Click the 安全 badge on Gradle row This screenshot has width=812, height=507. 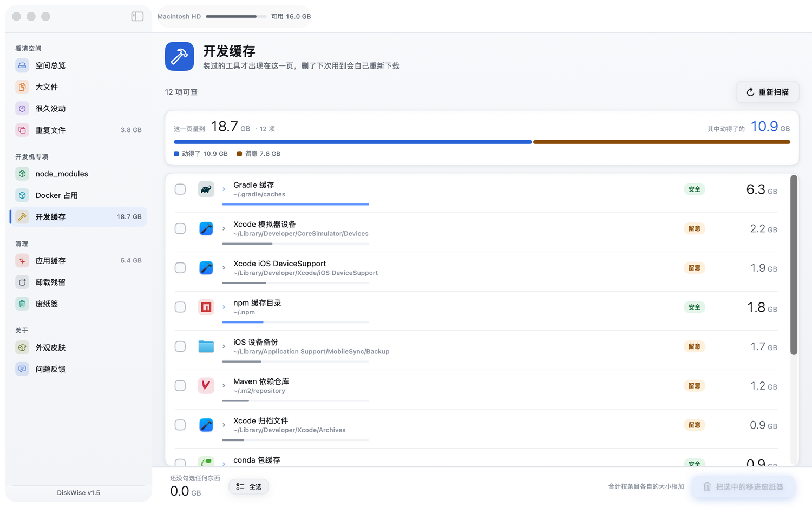point(695,189)
